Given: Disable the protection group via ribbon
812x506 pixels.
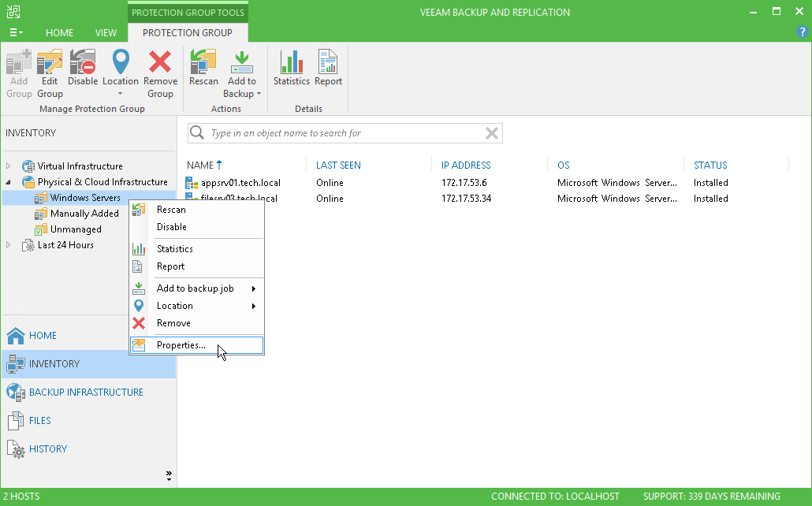Looking at the screenshot, I should [83, 67].
